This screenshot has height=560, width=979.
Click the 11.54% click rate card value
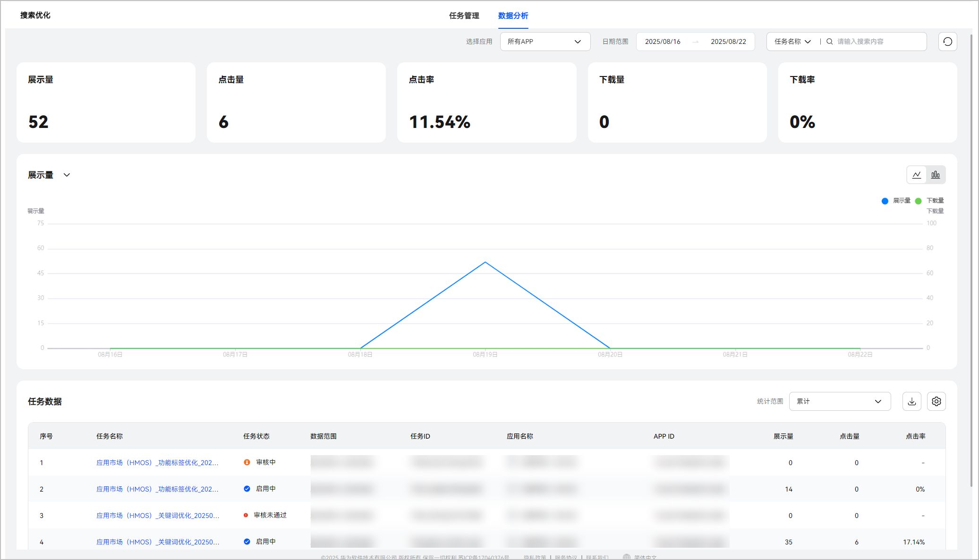click(440, 122)
